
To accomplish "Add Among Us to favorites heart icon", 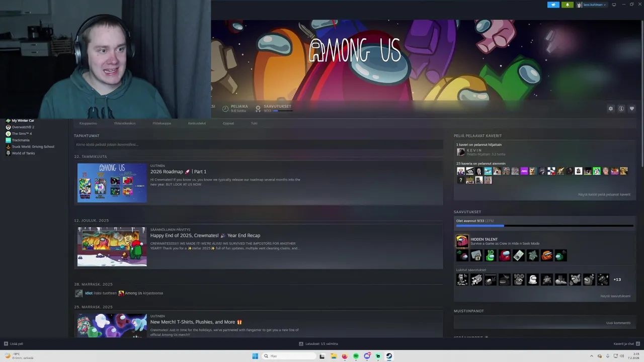I will tap(632, 109).
